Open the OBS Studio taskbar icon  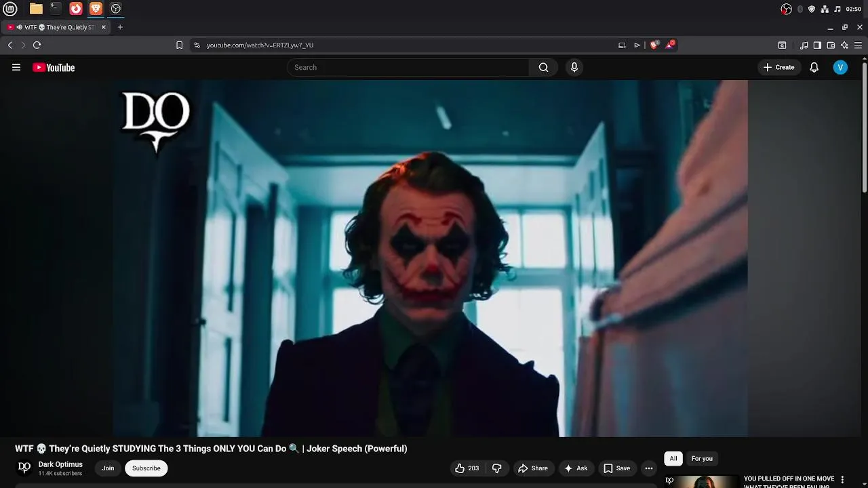point(116,9)
